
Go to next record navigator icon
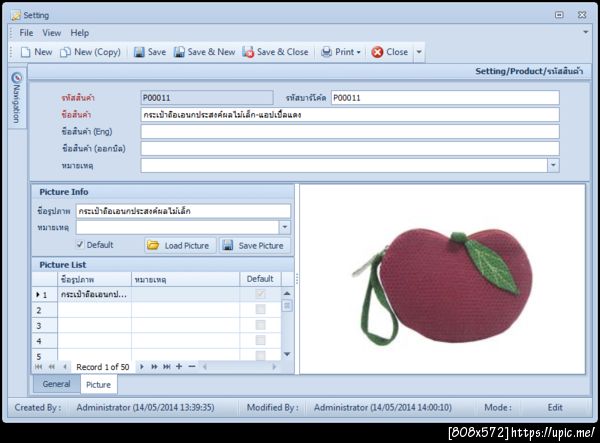click(x=142, y=367)
